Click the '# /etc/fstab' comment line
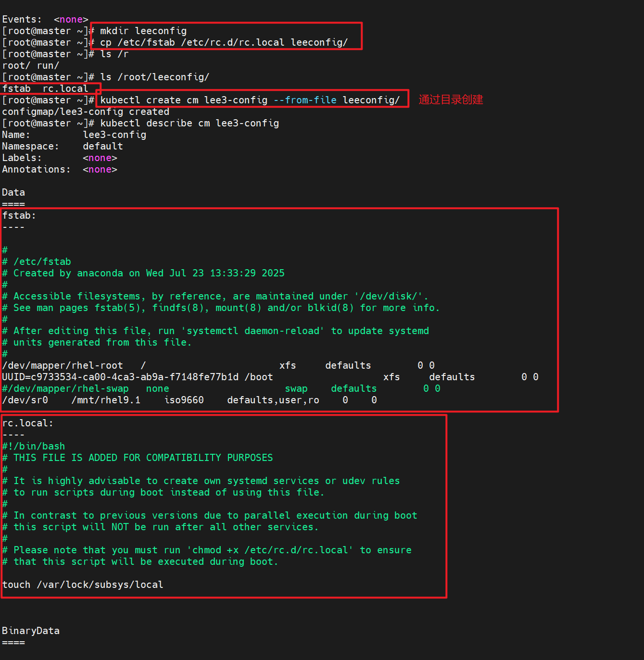Screen dimensions: 644x660 (x=37, y=262)
